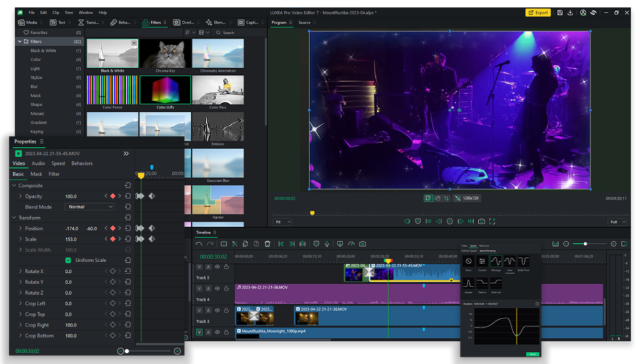Viewport: 640px width, 364px height.
Task: Click the Delete trash icon in the timeline
Action: click(267, 243)
